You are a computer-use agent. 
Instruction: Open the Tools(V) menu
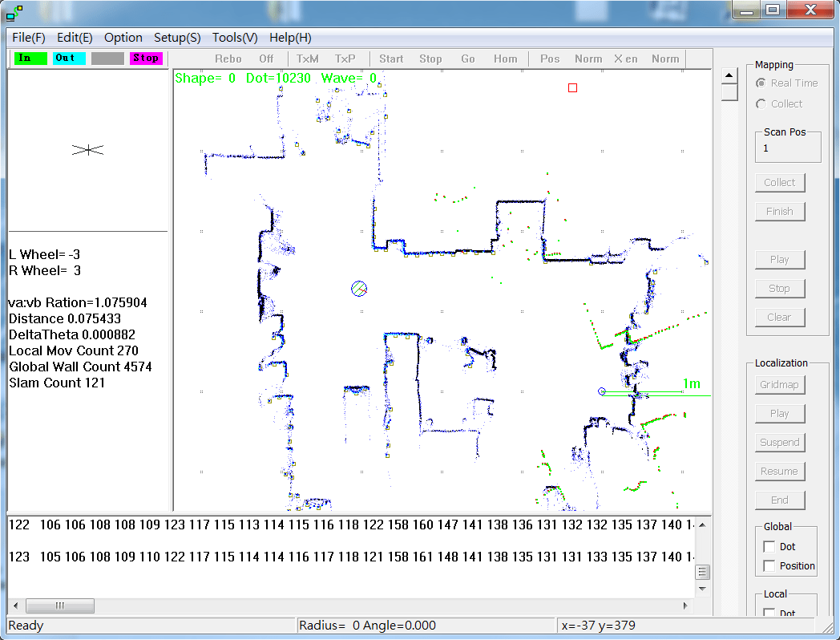click(x=235, y=38)
